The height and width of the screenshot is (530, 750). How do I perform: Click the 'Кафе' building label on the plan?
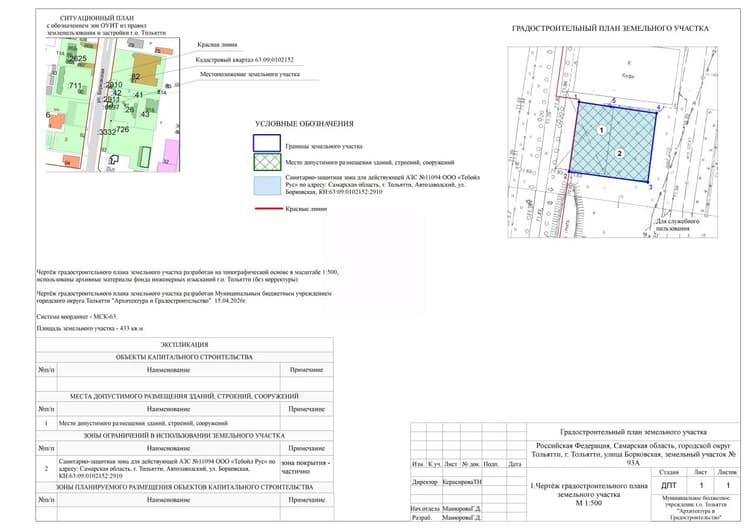tap(628, 76)
